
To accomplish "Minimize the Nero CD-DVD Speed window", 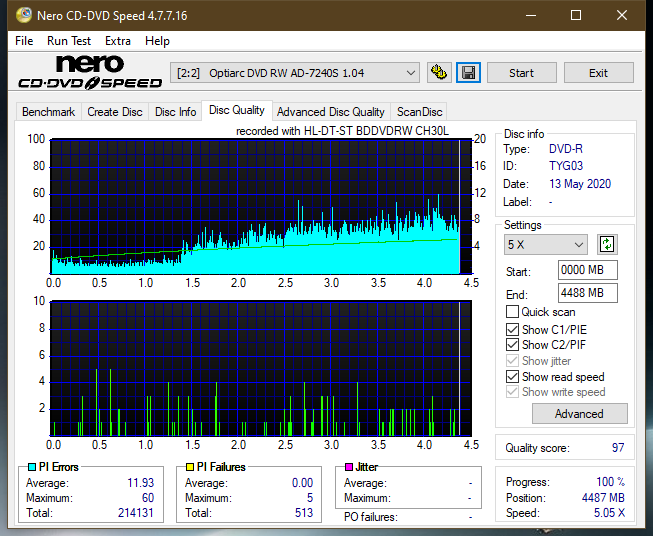I will 531,15.
